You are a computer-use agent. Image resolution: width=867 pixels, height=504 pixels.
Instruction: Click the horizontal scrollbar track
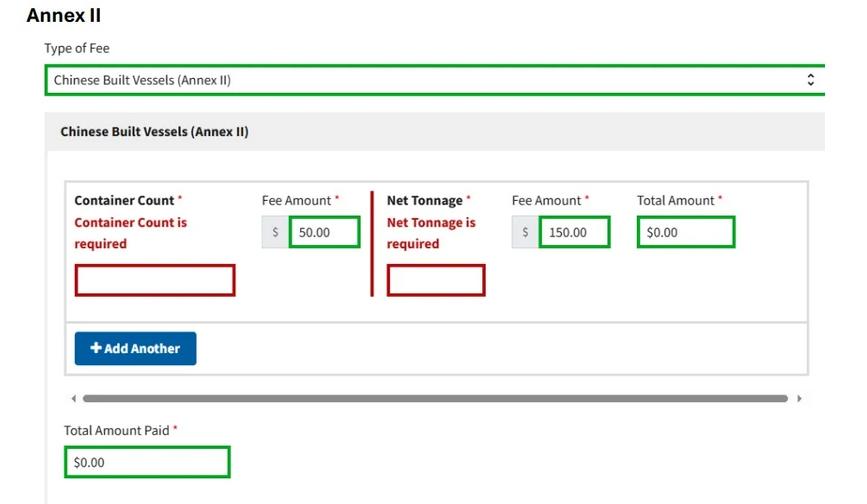[435, 399]
